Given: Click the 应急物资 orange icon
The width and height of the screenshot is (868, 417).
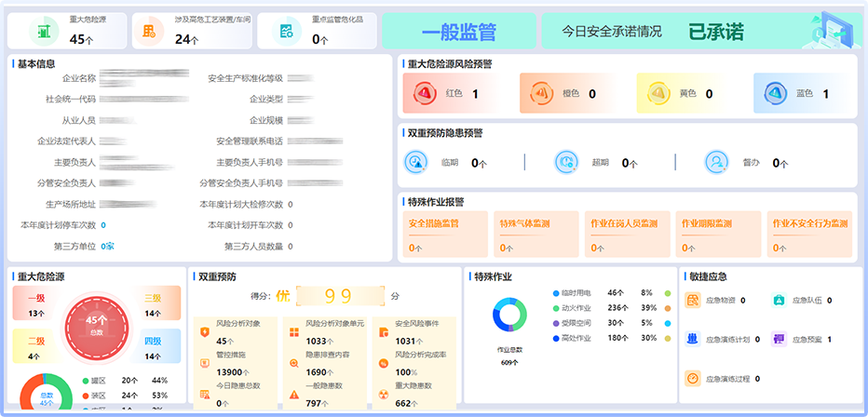Looking at the screenshot, I should pos(693,301).
